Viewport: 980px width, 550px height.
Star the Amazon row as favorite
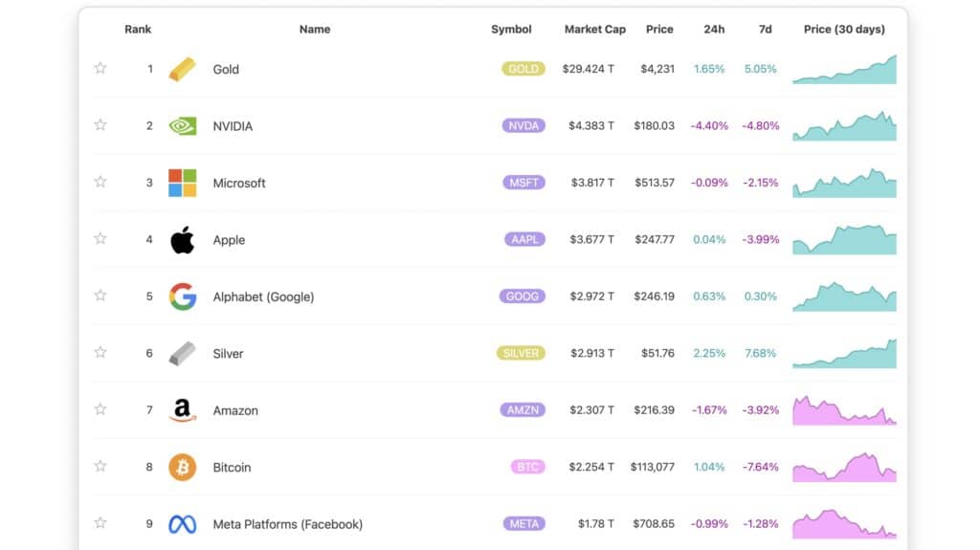click(100, 409)
